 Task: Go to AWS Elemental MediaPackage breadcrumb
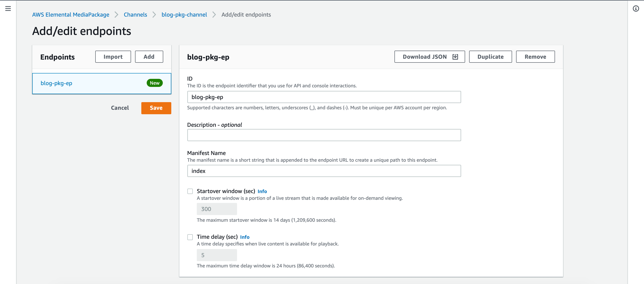click(x=71, y=15)
